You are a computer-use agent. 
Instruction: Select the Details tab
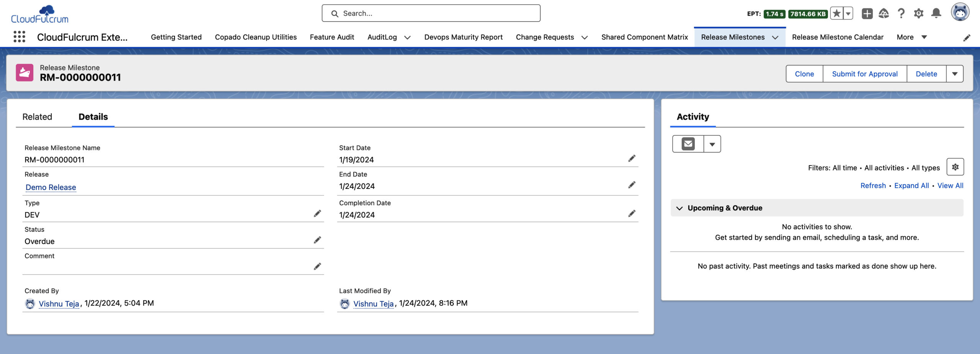tap(93, 117)
